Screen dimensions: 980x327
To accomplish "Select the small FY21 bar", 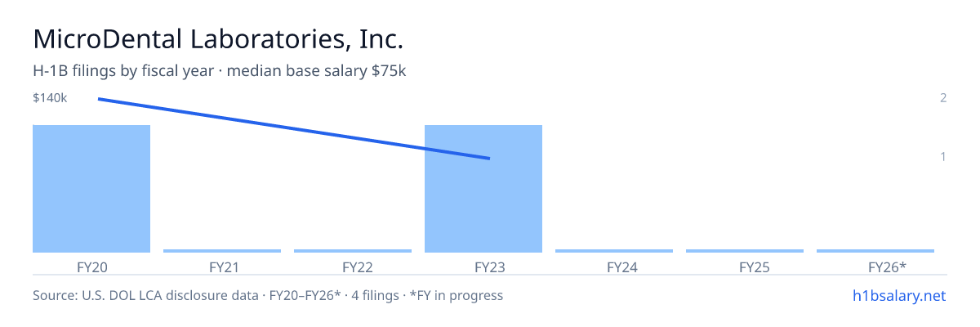I will pos(222,251).
